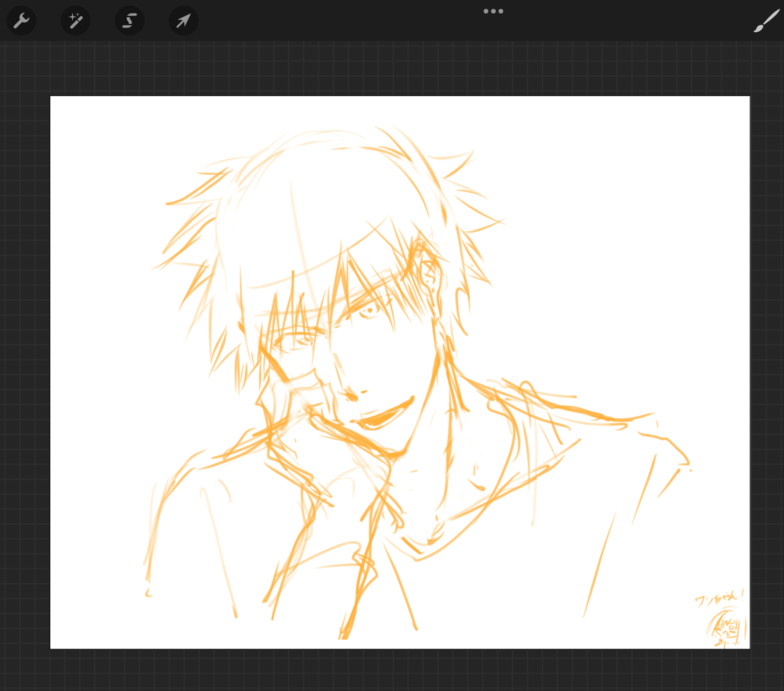Activate the Transform arrow tool

[184, 21]
